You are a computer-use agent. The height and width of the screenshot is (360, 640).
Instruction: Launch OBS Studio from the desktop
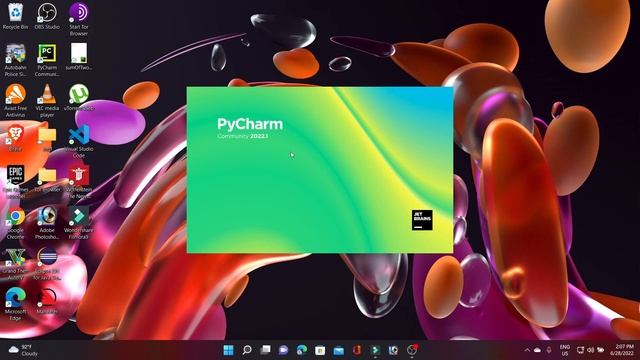47,16
